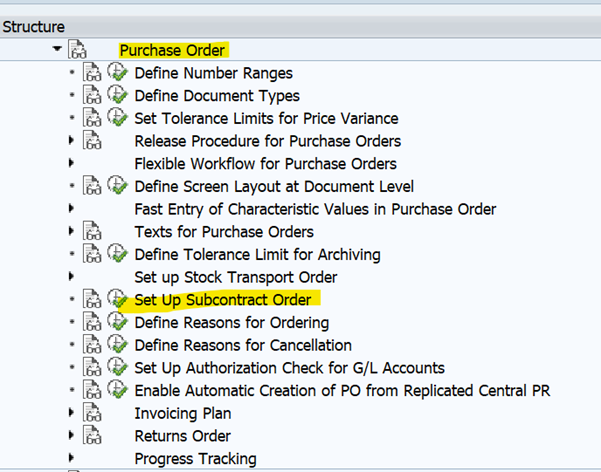
Task: Open documentation icon for Define Reasons for Ordering
Action: 92,323
